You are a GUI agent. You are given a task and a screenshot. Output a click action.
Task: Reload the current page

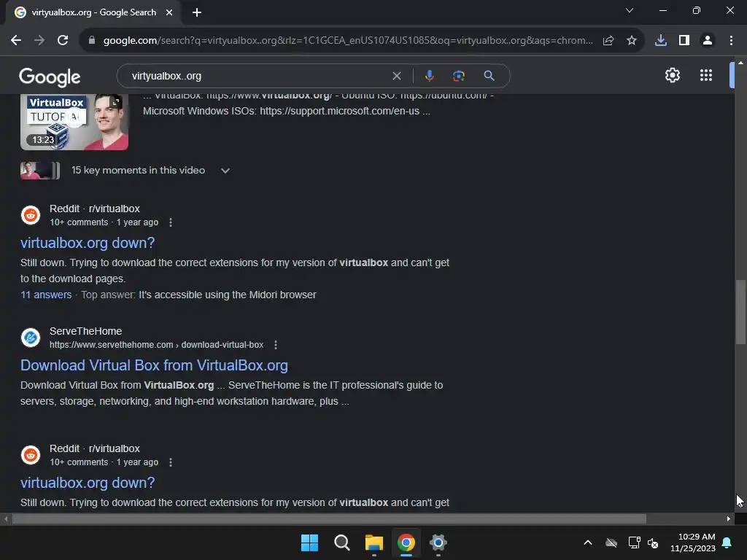pos(63,41)
